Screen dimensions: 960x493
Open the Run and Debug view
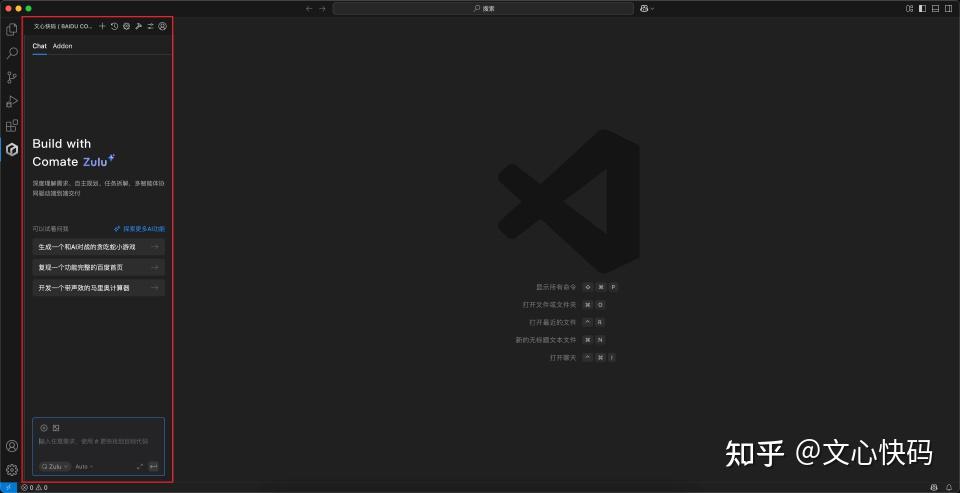[x=12, y=102]
